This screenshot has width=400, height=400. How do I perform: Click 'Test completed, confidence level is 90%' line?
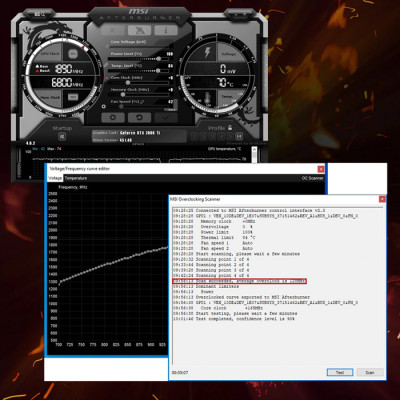click(233, 319)
